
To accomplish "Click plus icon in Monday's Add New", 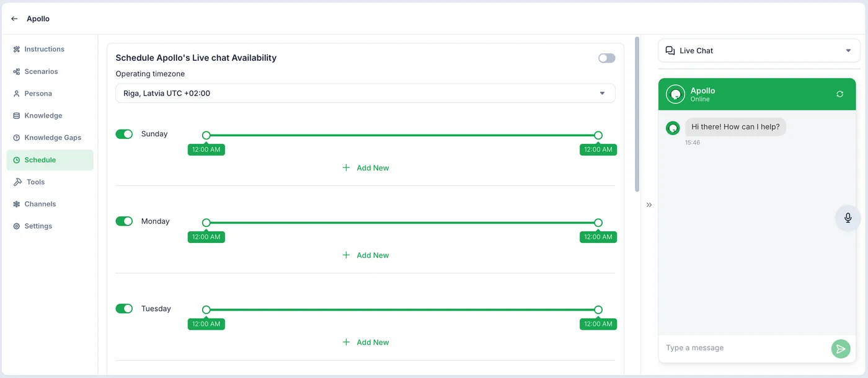I will click(x=346, y=255).
